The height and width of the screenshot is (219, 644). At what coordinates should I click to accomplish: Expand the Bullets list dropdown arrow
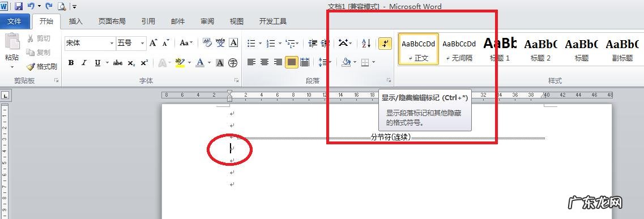tap(260, 43)
